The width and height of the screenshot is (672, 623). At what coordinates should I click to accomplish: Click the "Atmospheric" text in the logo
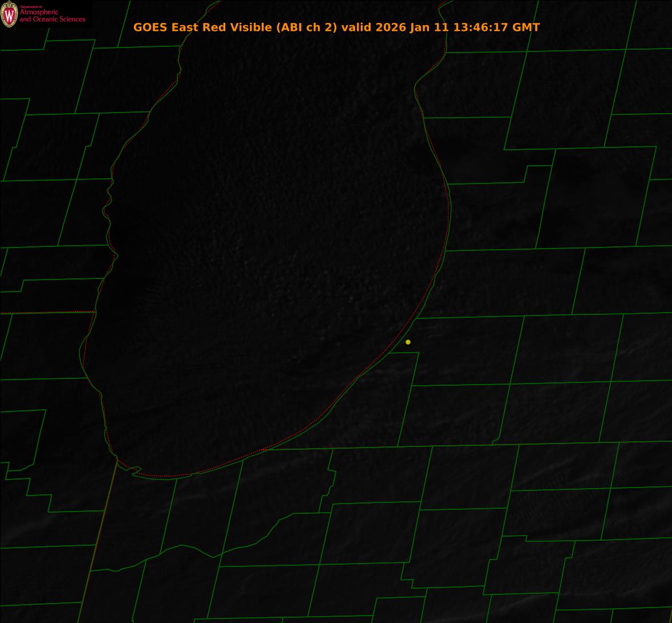click(x=39, y=13)
